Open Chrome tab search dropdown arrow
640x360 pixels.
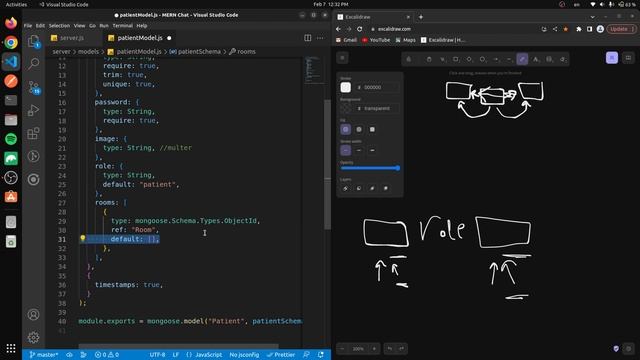coord(592,17)
